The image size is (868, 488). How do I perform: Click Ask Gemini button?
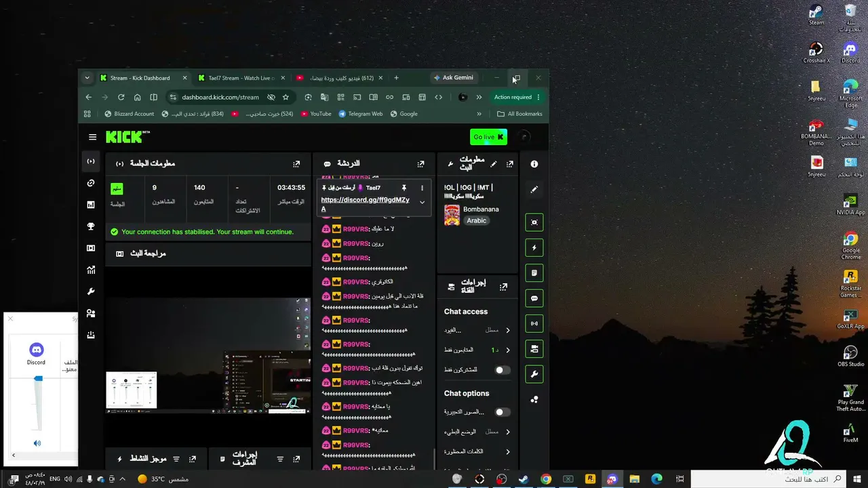tap(454, 78)
